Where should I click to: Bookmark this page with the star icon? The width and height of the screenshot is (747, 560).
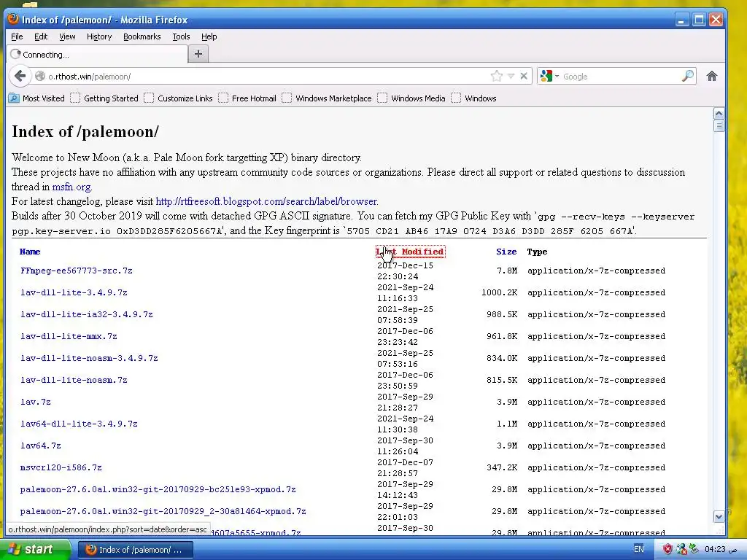click(x=496, y=76)
